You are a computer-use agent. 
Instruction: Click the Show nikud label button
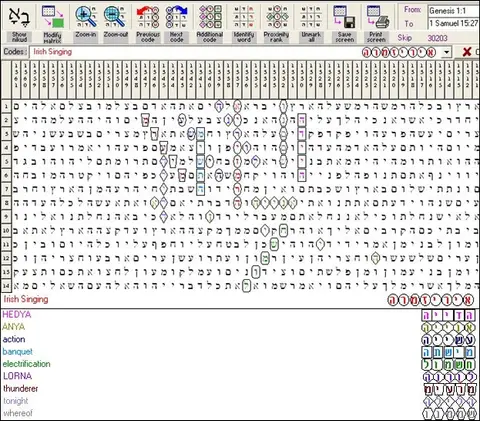tap(19, 37)
